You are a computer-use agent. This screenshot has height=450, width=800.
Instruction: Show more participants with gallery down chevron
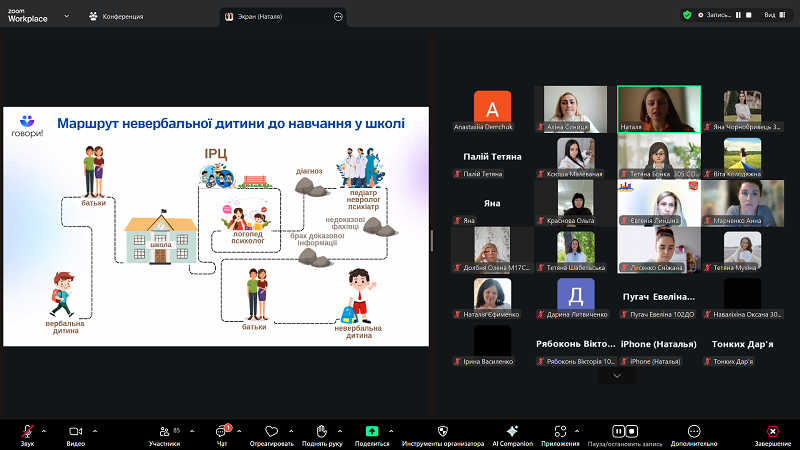point(617,376)
